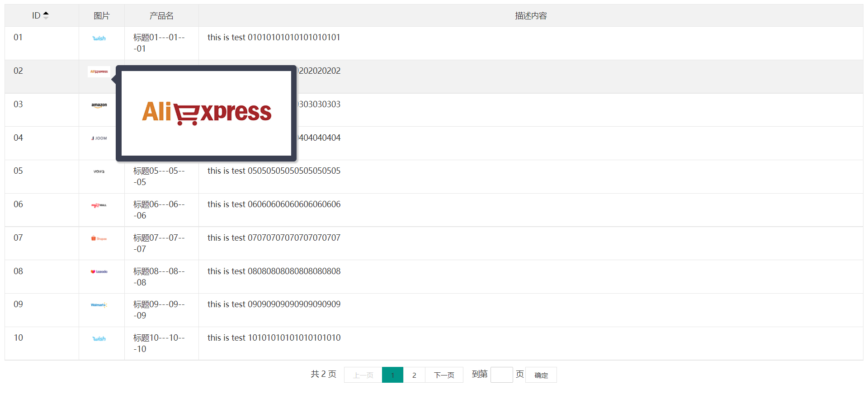Click the enlarged AliExpress preview image
Image resolution: width=868 pixels, height=404 pixels.
click(x=206, y=113)
